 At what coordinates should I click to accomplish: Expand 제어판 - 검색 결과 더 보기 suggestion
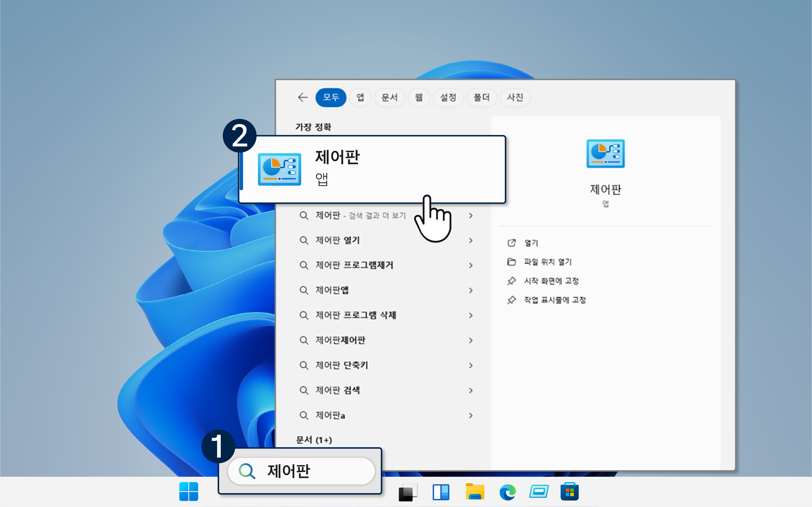471,216
